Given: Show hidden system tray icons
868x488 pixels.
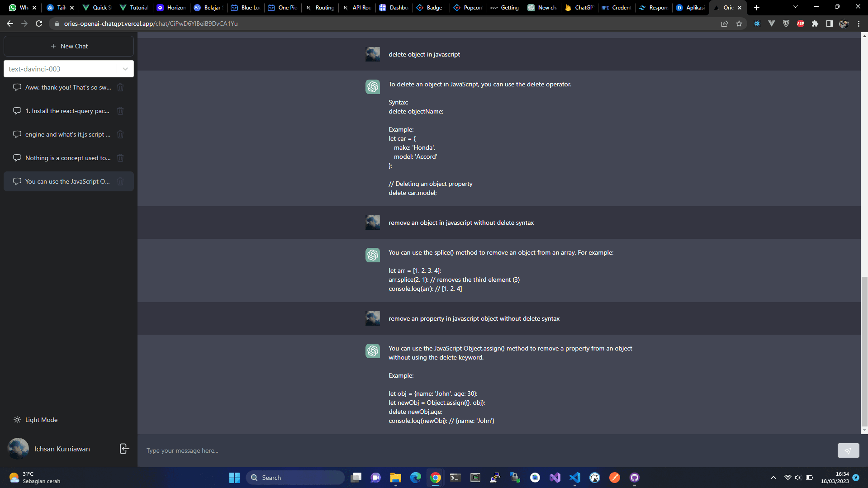Looking at the screenshot, I should click(x=773, y=478).
